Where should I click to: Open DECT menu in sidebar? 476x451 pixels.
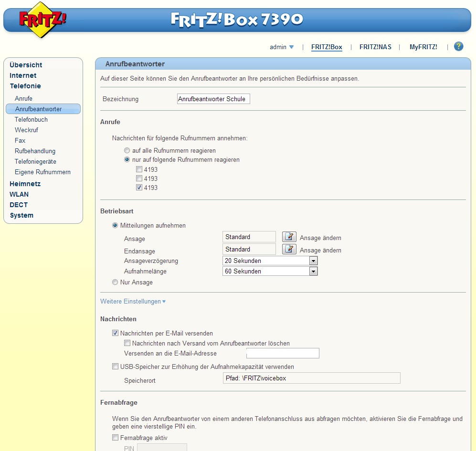(x=19, y=205)
